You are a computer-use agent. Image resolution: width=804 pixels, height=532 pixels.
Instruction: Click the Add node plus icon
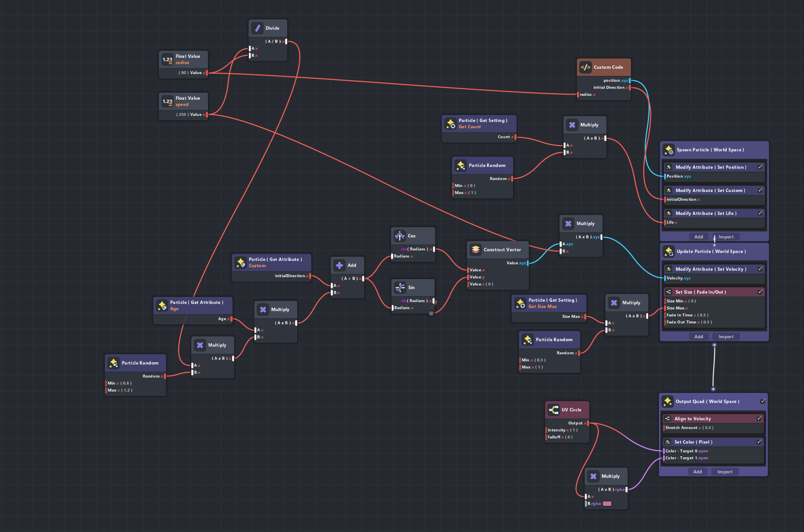tap(339, 265)
